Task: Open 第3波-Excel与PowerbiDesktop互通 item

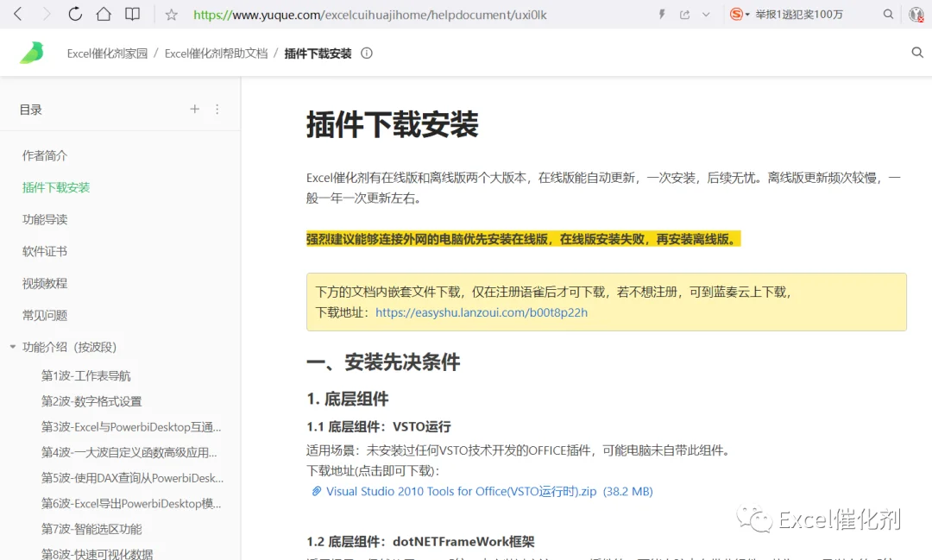Action: [131, 427]
